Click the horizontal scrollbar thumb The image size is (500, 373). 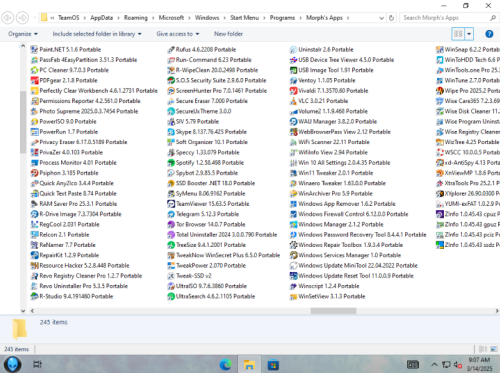tap(333, 311)
